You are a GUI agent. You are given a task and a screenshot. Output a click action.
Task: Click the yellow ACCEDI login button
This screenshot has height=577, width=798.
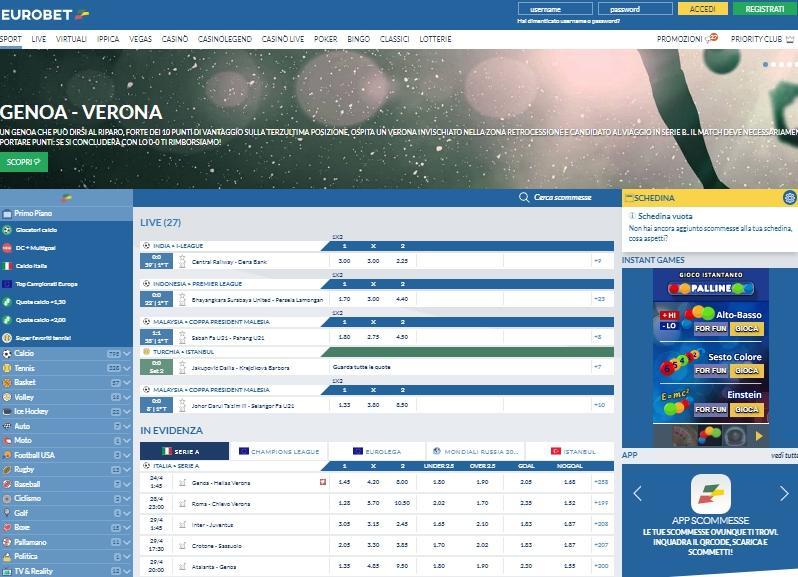click(702, 9)
